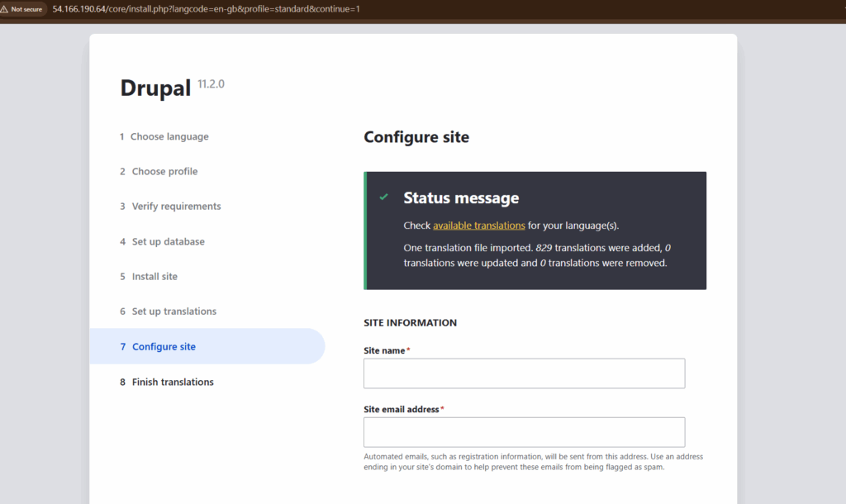Click the Configure site page heading
The height and width of the screenshot is (504, 846).
pos(416,137)
